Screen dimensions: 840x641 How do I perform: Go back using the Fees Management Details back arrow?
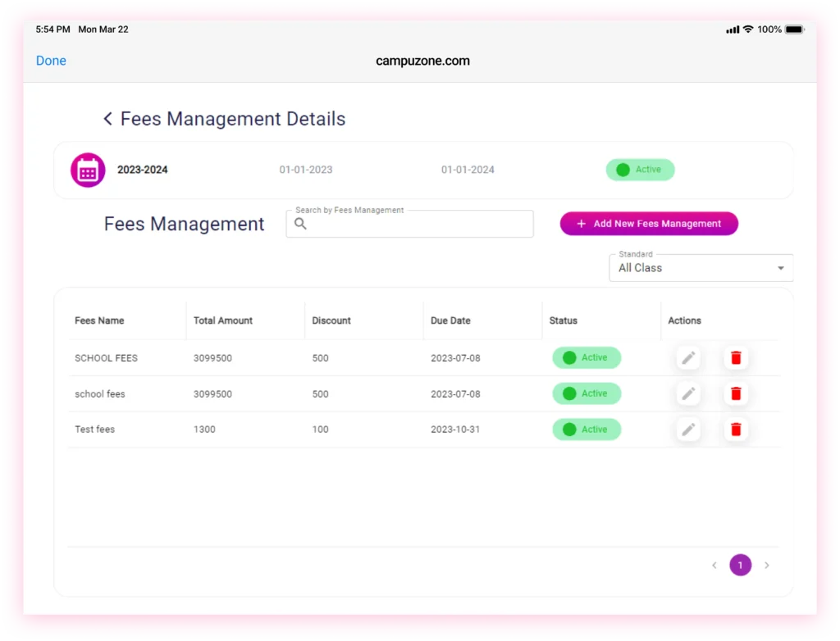click(x=107, y=119)
